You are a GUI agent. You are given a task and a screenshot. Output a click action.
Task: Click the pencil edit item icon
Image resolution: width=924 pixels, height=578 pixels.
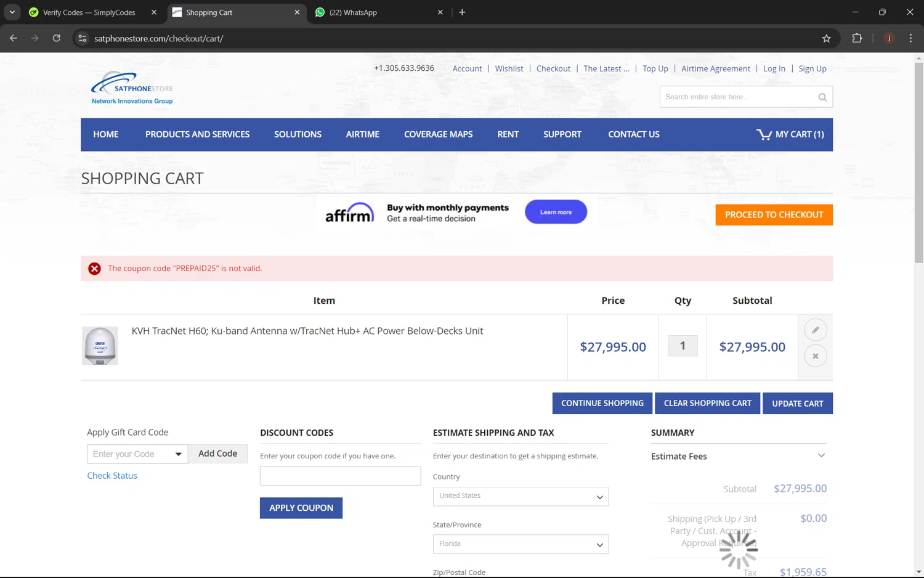pyautogui.click(x=815, y=330)
